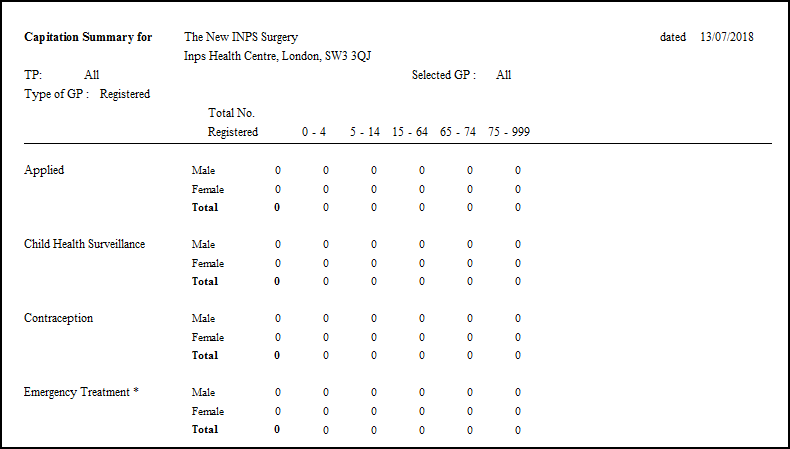This screenshot has height=449, width=790.
Task: Click the Inps Health Centre address line
Action: pyautogui.click(x=277, y=56)
